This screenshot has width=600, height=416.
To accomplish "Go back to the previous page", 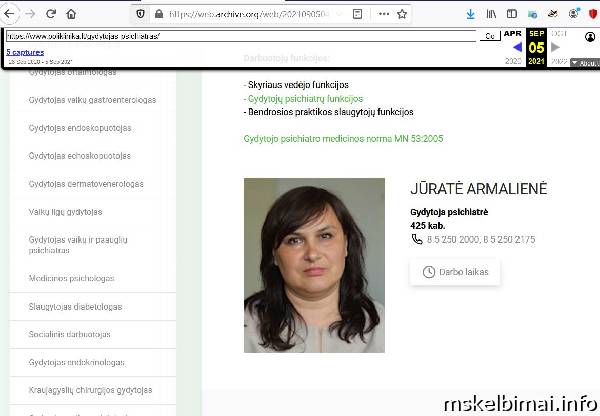I will point(9,14).
